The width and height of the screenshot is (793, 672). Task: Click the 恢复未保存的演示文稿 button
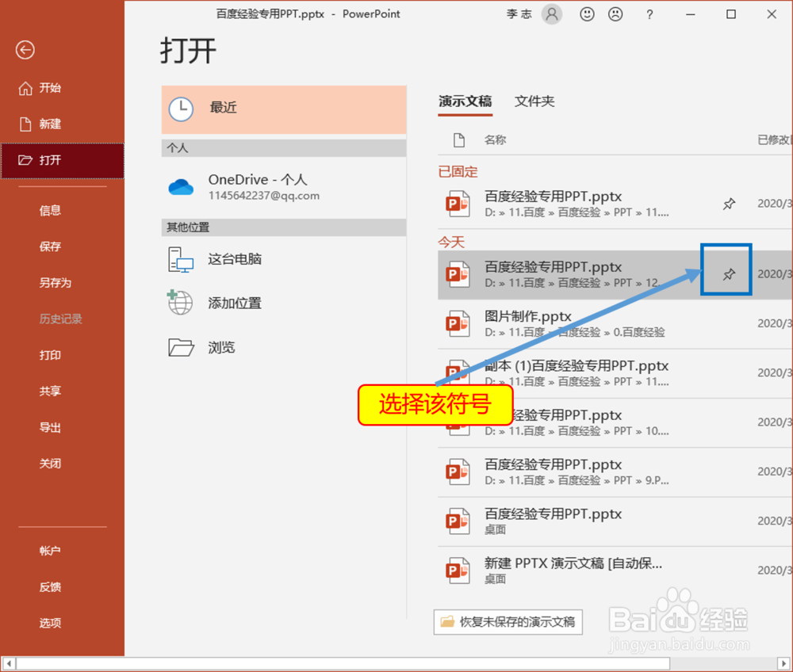(x=508, y=622)
